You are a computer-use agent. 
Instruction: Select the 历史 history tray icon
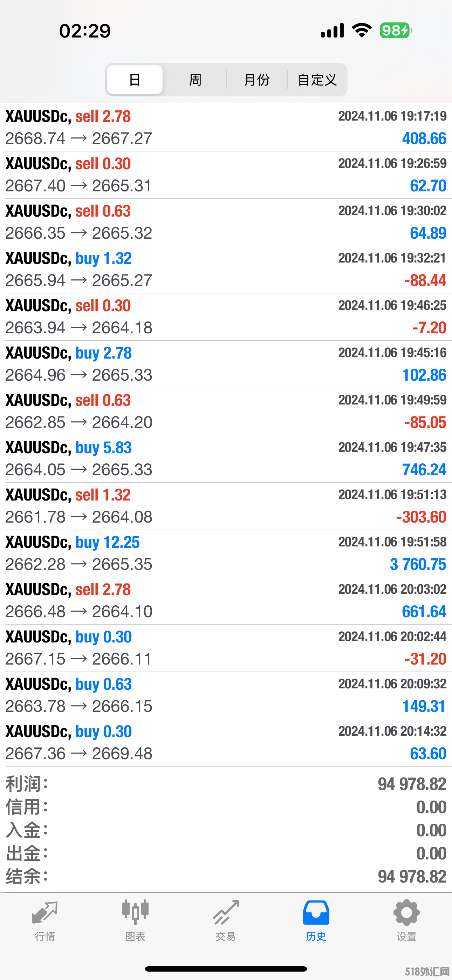[316, 913]
